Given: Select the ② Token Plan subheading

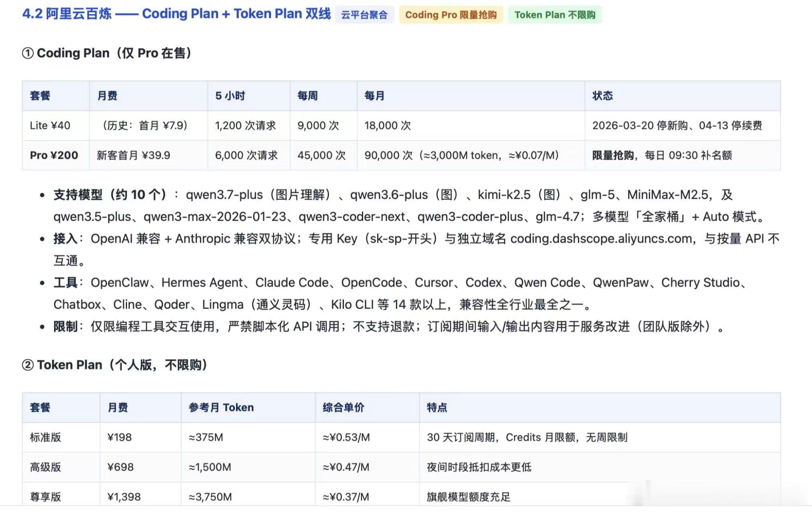Looking at the screenshot, I should tap(115, 365).
